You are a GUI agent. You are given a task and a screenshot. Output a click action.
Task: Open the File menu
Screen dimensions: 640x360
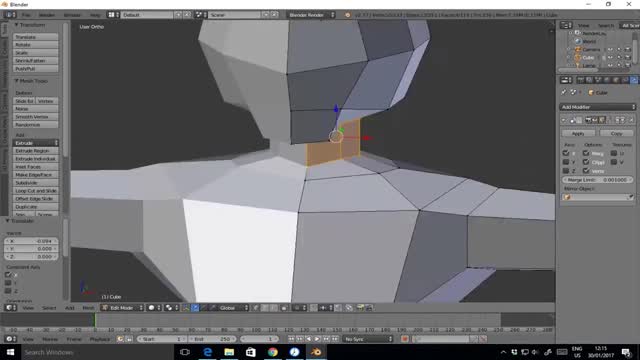(x=26, y=15)
